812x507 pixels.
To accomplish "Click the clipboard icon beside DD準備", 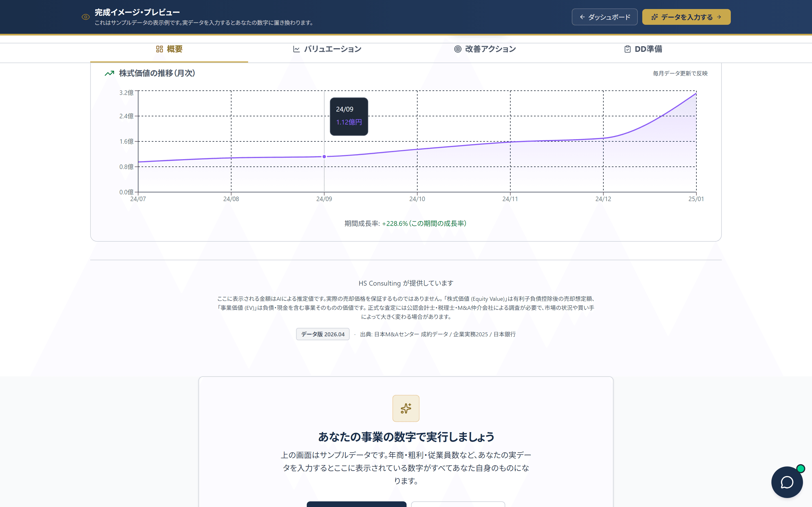I will 627,49.
